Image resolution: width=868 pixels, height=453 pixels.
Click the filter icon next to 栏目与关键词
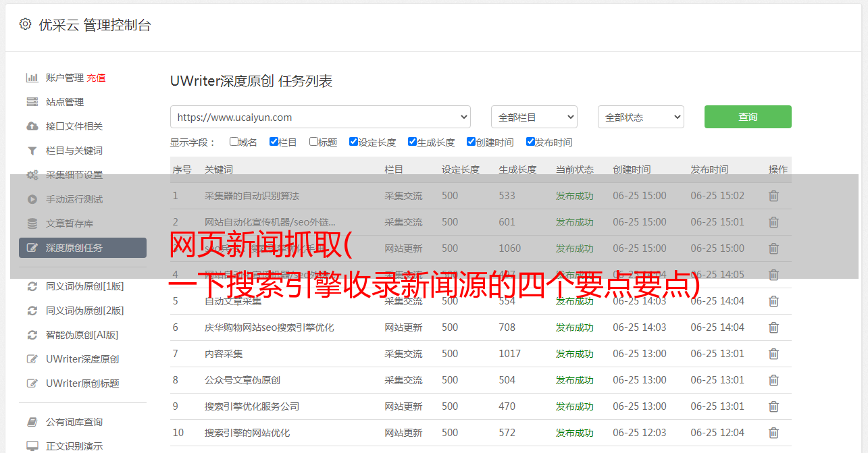[x=32, y=151]
